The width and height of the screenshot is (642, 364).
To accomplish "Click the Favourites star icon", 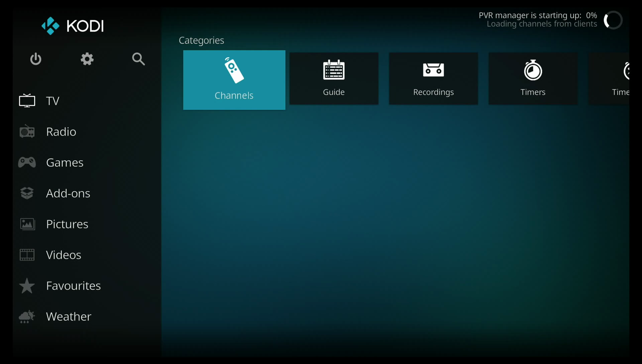I will pos(27,286).
